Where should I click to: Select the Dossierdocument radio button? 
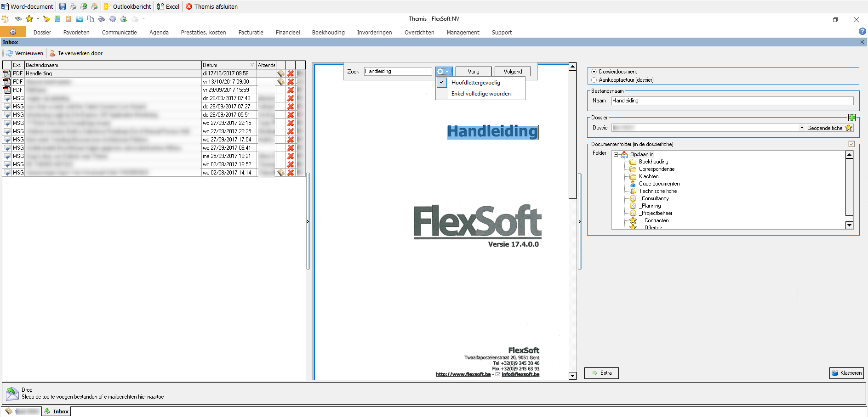coord(594,72)
